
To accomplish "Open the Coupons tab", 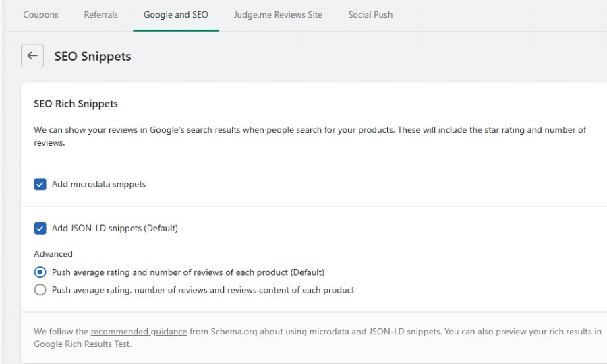I will (40, 15).
